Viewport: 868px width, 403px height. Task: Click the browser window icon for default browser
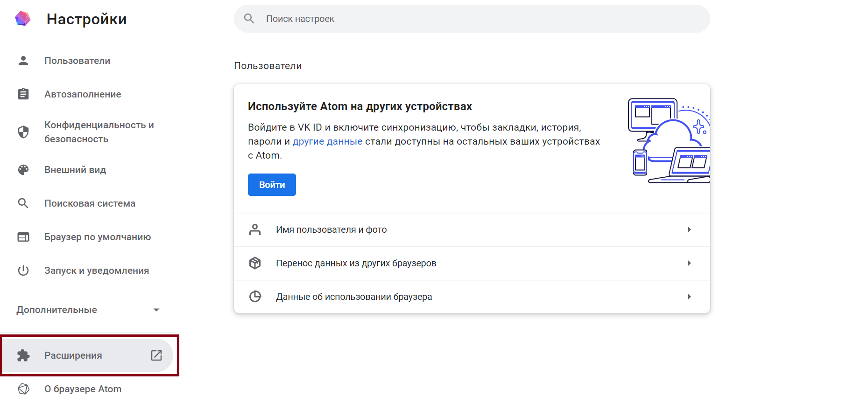pyautogui.click(x=23, y=237)
